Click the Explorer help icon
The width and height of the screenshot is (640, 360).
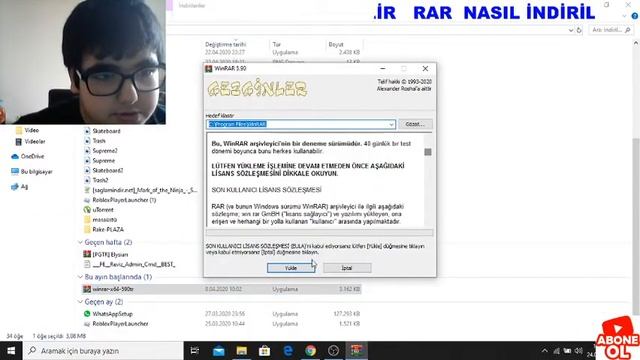pos(635,16)
